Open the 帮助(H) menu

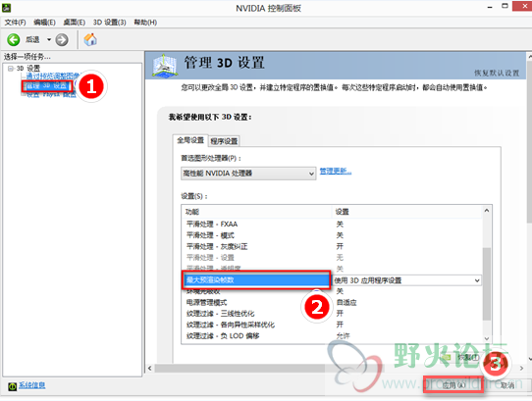(145, 23)
